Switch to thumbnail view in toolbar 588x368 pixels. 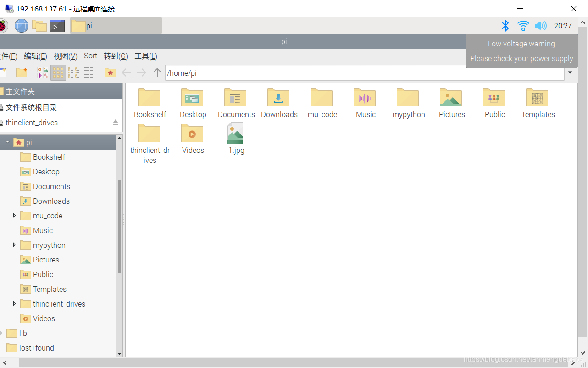pyautogui.click(x=43, y=72)
